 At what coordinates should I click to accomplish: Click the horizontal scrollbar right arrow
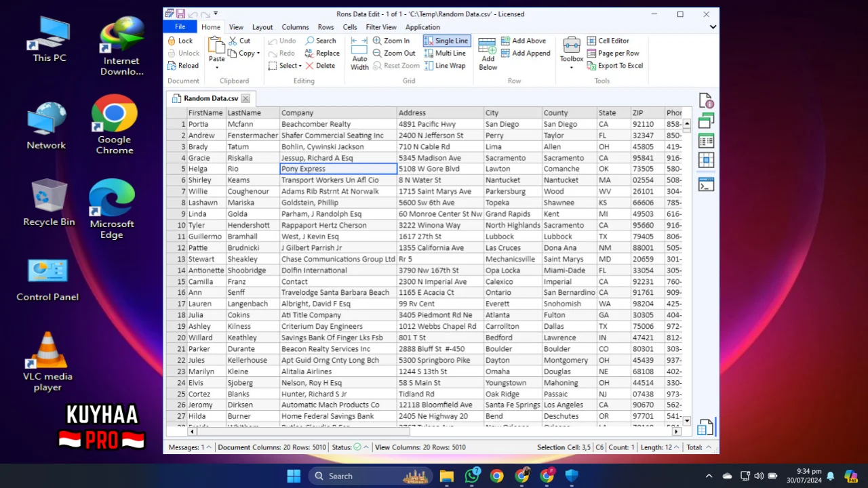coord(676,431)
